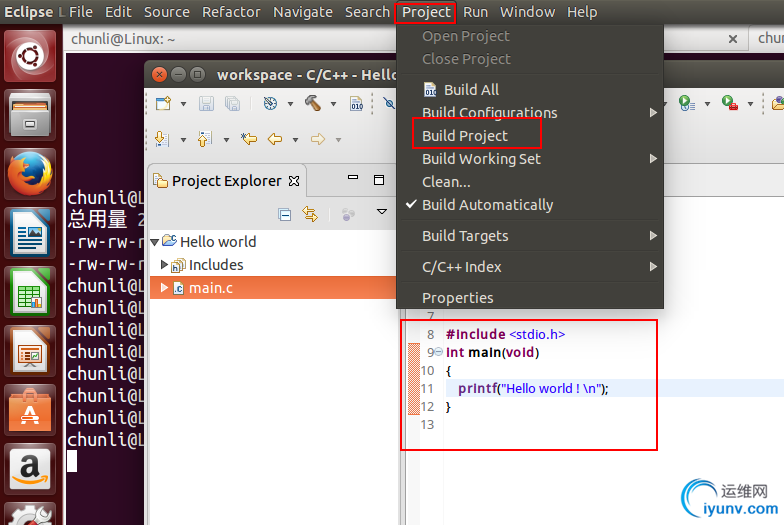Open the Previous Annotation dropdown arrow
Viewport: 784px width, 525px height.
click(226, 140)
